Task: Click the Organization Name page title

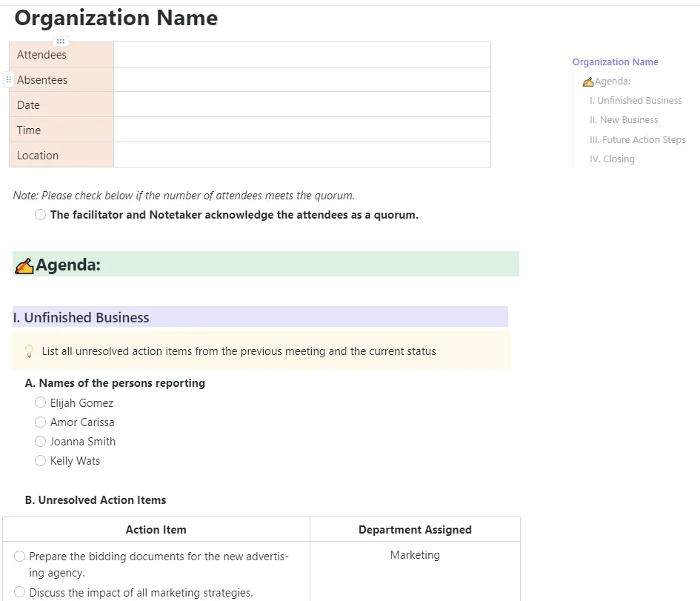Action: tap(116, 19)
